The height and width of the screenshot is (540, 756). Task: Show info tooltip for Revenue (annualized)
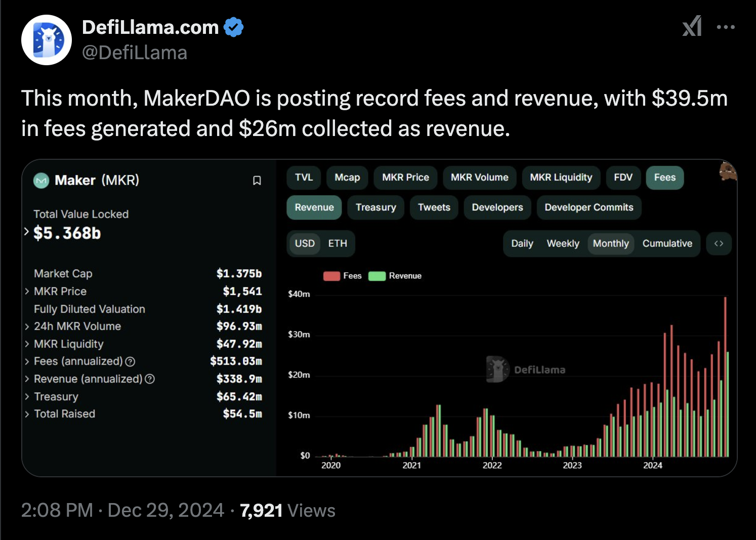click(150, 379)
